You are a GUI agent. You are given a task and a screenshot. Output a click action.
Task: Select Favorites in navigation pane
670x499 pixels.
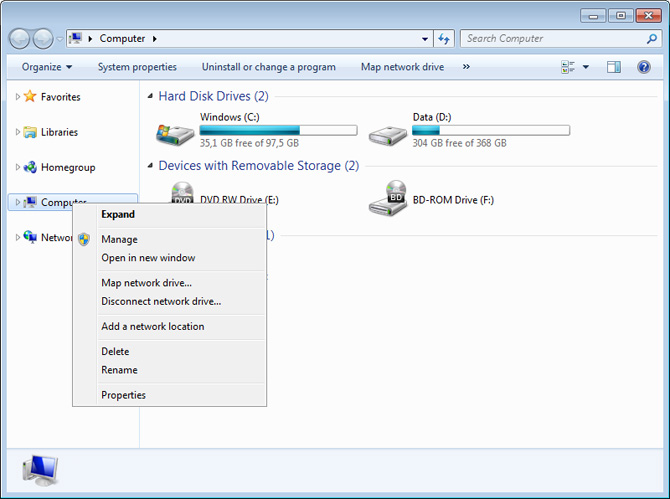click(x=61, y=97)
